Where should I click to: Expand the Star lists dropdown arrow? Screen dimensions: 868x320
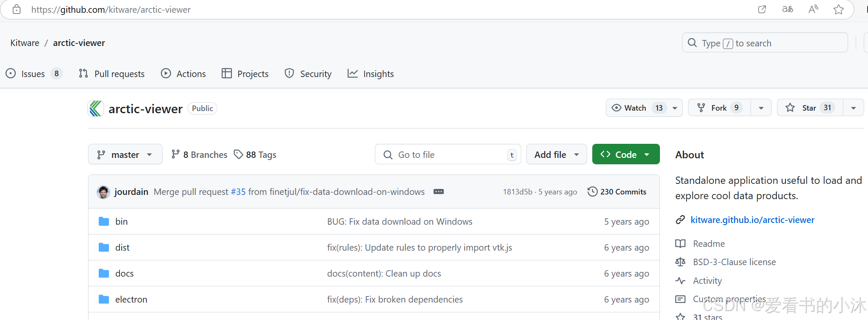(854, 108)
